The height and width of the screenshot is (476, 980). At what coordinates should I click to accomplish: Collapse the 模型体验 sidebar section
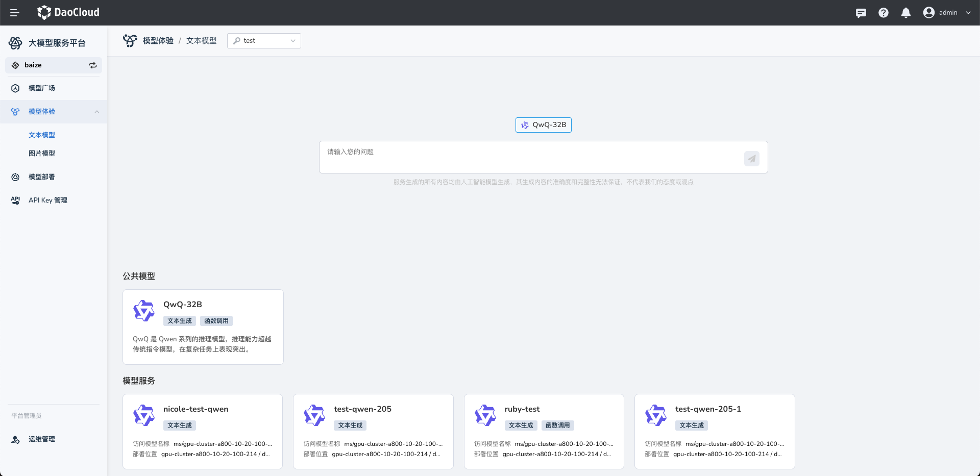[x=97, y=112]
